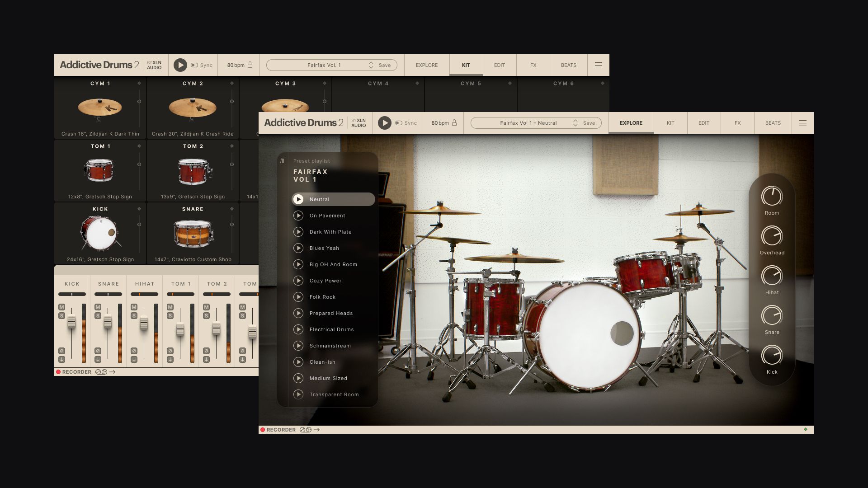Start playback in the front Explore window
This screenshot has width=868, height=488.
coord(384,123)
